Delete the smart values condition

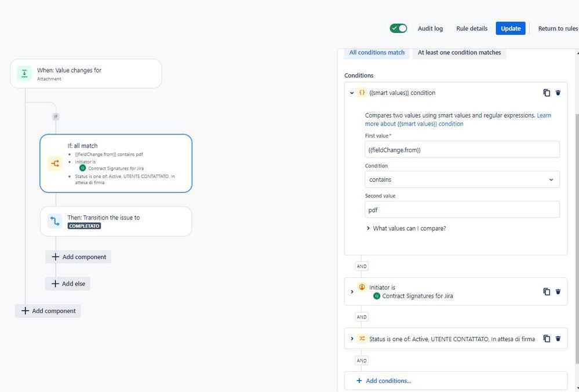[x=558, y=93]
